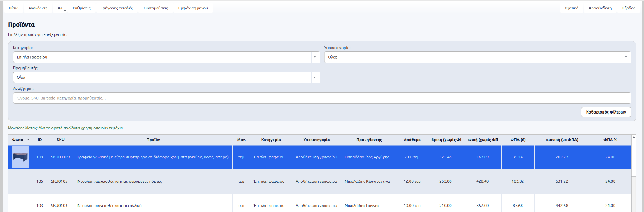This screenshot has height=212, width=644.
Task: Open Σχετικά in the top bar
Action: [x=572, y=8]
